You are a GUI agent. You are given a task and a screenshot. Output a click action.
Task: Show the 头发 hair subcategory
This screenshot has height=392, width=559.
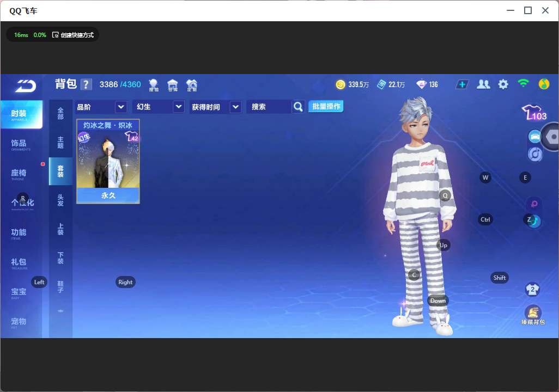point(60,200)
